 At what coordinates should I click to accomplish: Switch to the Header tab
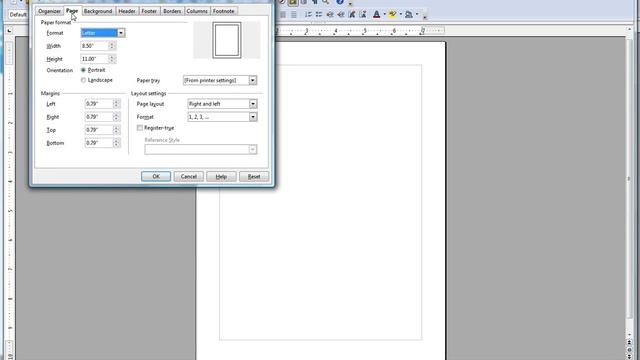click(x=127, y=11)
